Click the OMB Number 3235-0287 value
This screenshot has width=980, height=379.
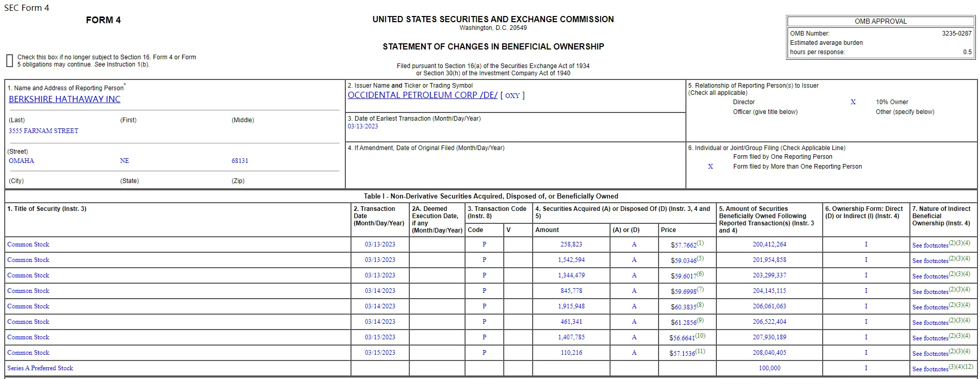956,34
